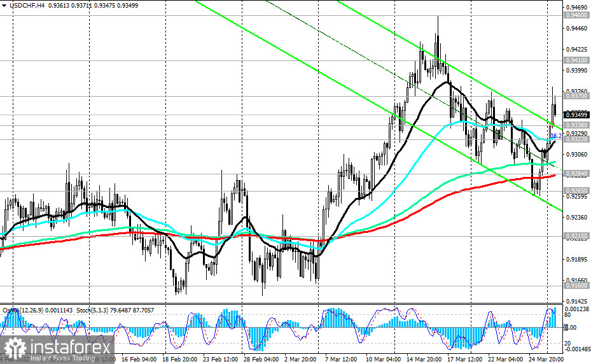This screenshot has width=591, height=364.
Task: Click the 17 Mar 12:00 time label
Action: point(465,359)
